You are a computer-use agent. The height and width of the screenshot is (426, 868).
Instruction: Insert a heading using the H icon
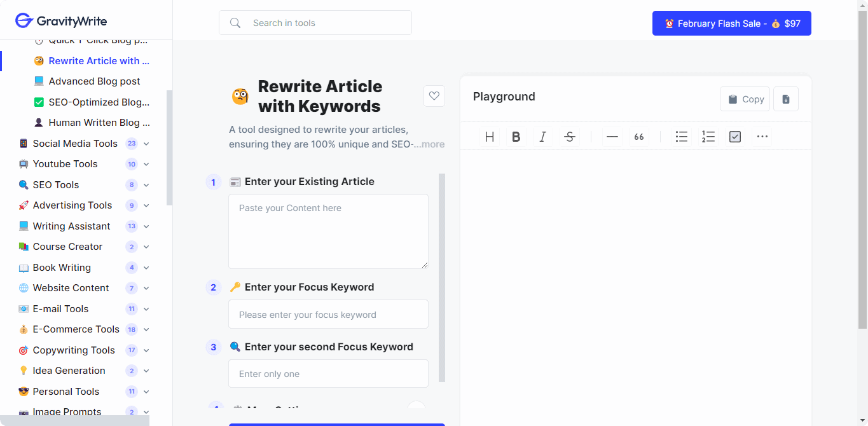(x=489, y=136)
